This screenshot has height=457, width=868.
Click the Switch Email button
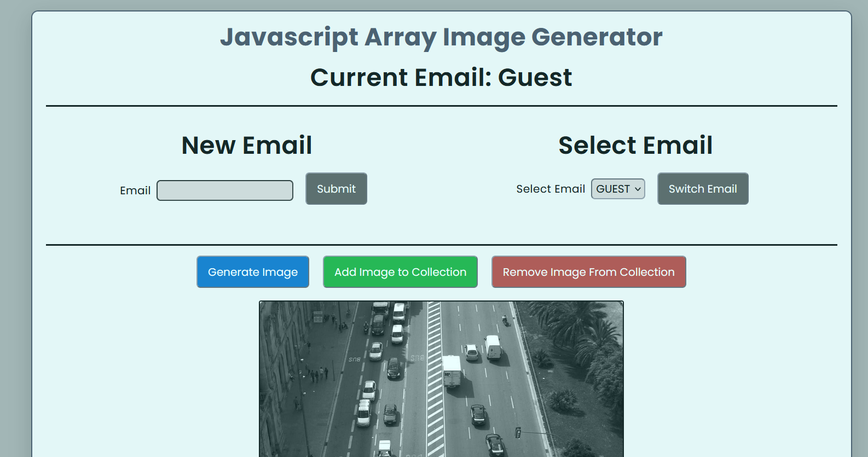703,189
